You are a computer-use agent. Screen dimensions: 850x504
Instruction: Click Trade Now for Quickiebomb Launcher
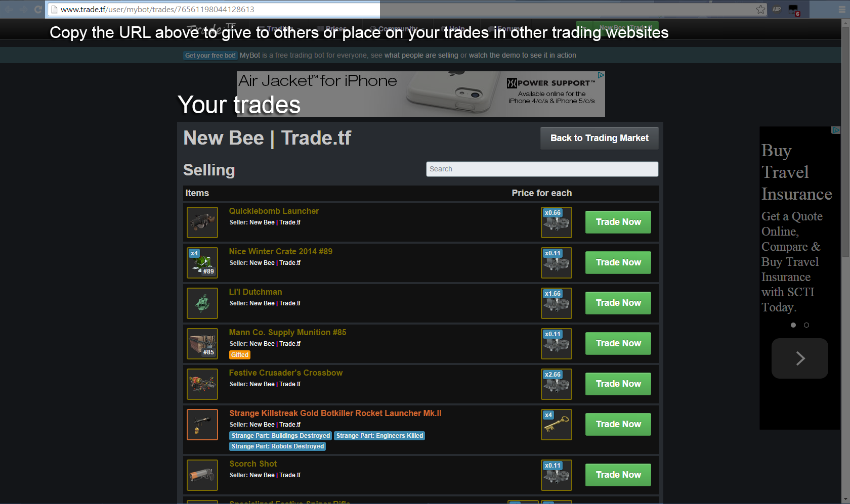(618, 222)
